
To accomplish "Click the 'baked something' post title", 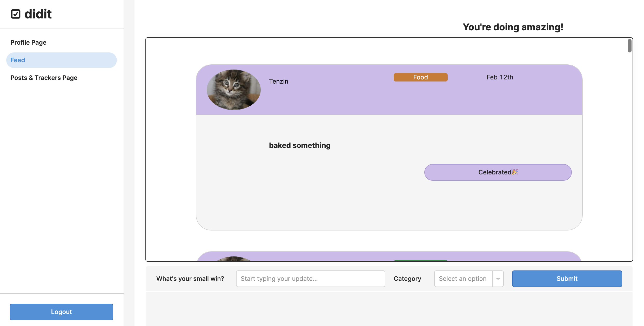I will pos(299,145).
